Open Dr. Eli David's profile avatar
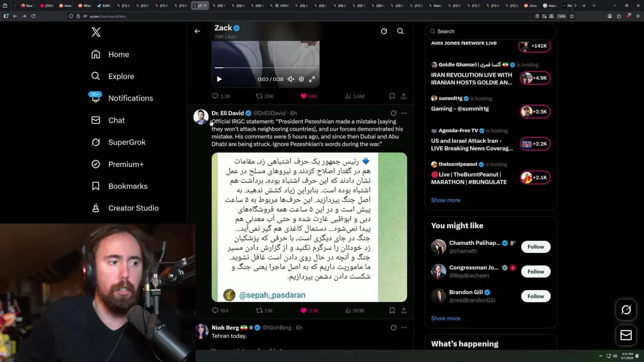 pyautogui.click(x=201, y=117)
